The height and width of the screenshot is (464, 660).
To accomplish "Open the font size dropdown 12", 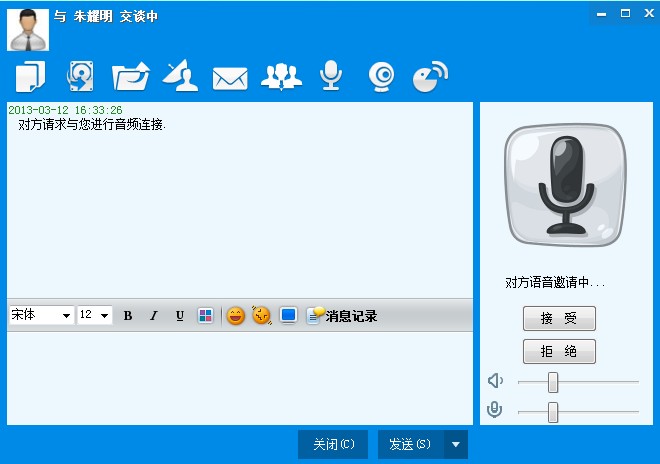I will (x=95, y=315).
